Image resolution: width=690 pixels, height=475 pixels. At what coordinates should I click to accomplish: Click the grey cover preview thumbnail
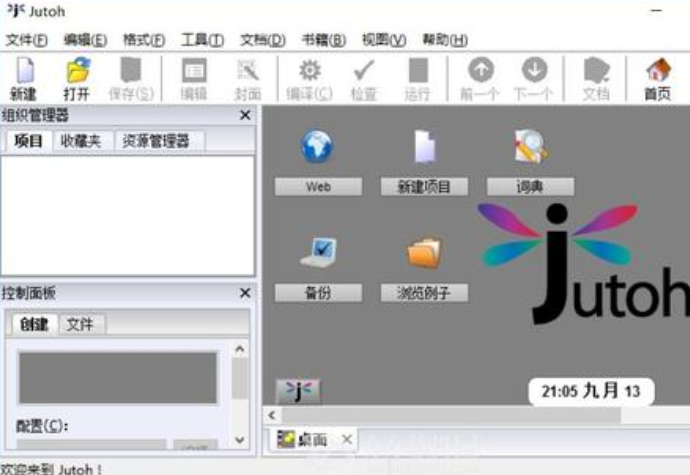[x=117, y=378]
